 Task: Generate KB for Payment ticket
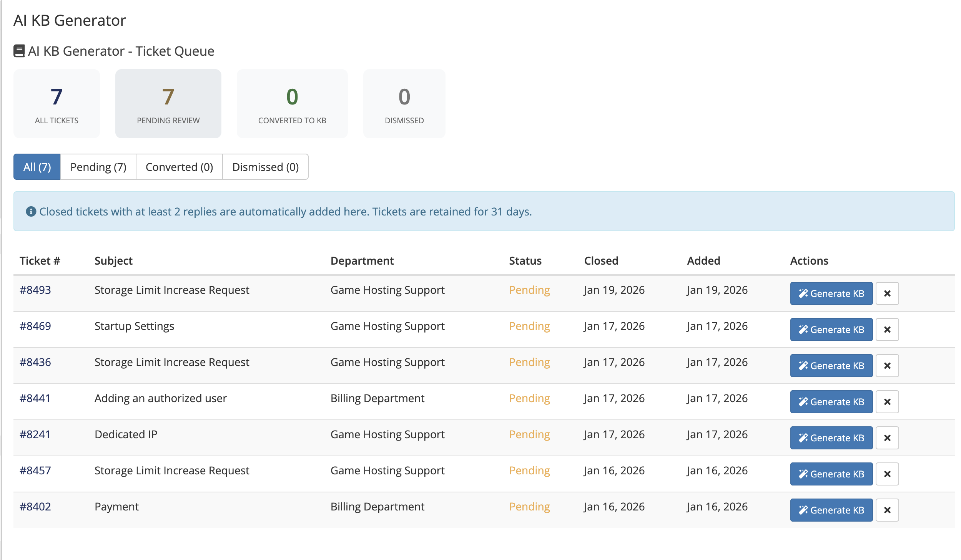click(x=831, y=510)
